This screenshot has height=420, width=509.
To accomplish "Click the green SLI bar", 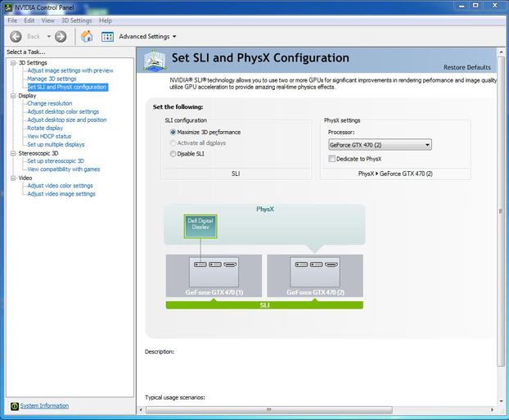I will pyautogui.click(x=264, y=305).
